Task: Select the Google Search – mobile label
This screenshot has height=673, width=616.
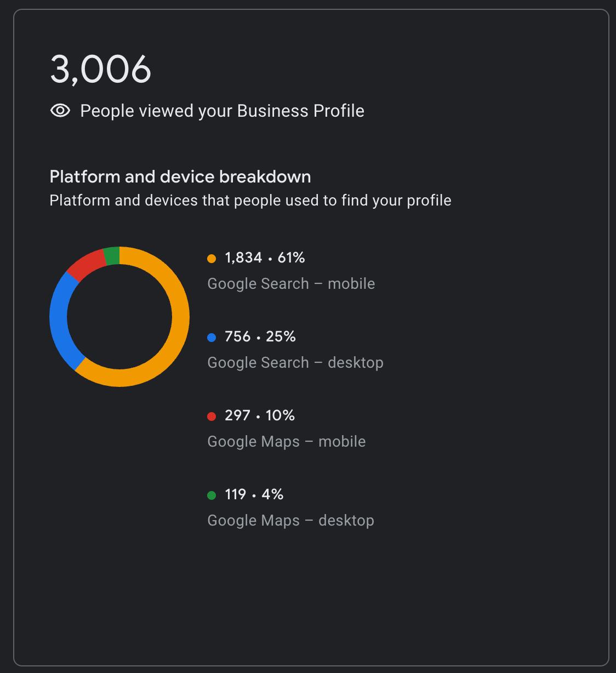Action: [x=291, y=284]
